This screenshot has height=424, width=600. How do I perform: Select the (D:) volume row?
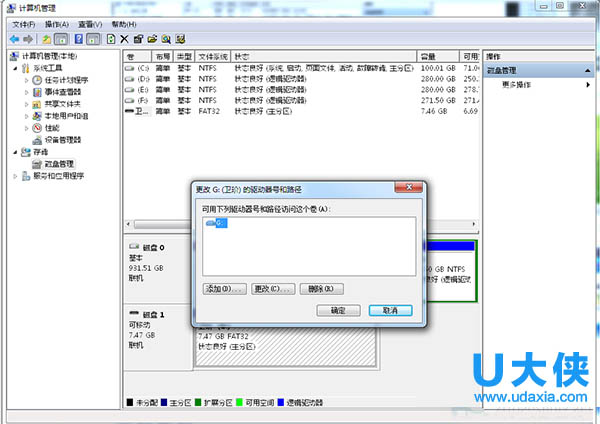point(301,79)
